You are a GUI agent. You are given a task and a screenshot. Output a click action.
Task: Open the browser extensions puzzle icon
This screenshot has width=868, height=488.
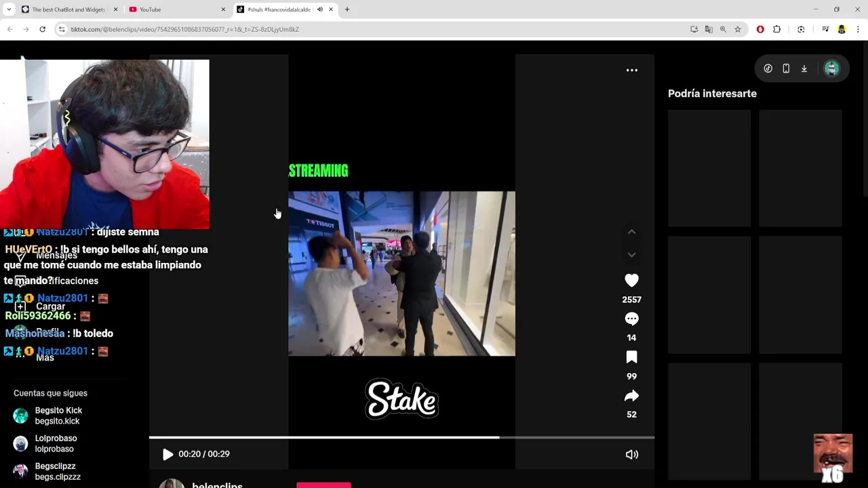[777, 29]
